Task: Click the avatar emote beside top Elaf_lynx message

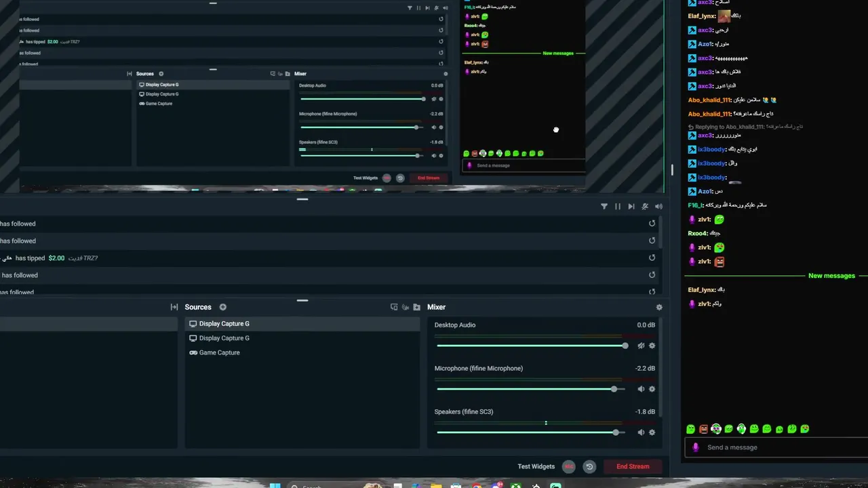Action: click(x=724, y=16)
